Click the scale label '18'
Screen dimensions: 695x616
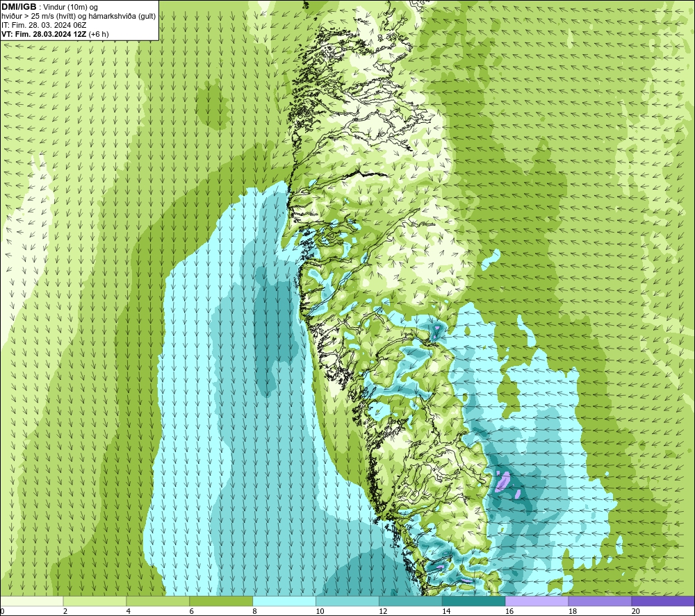click(572, 611)
